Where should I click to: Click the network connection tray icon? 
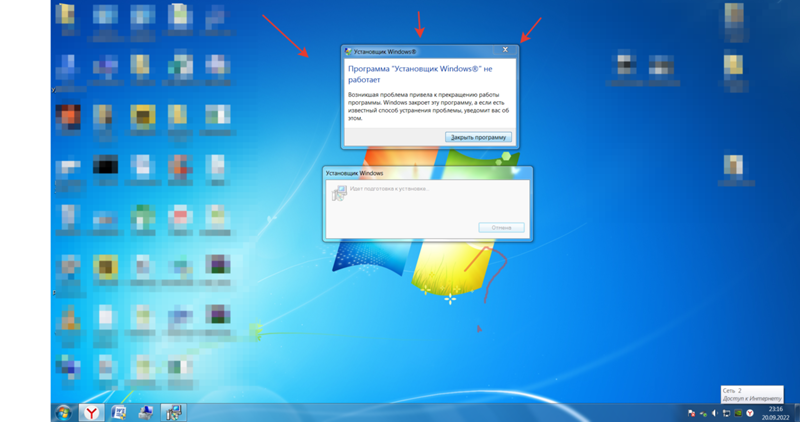point(726,413)
